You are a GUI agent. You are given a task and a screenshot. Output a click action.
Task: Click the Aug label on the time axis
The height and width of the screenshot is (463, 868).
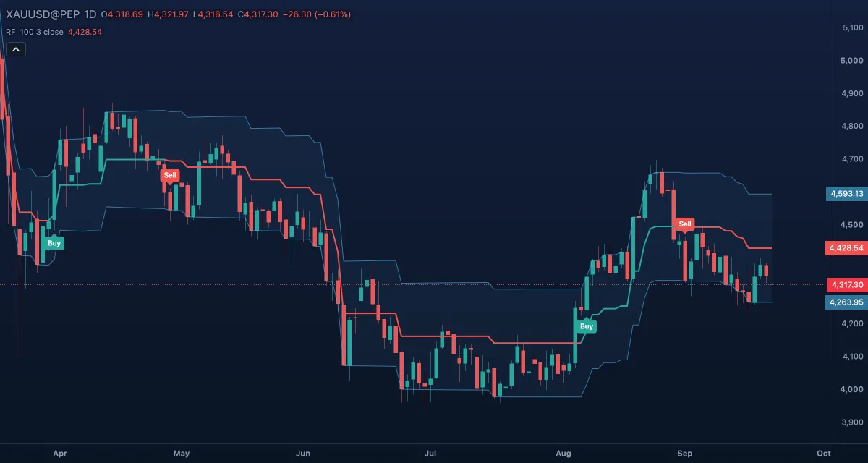click(563, 454)
